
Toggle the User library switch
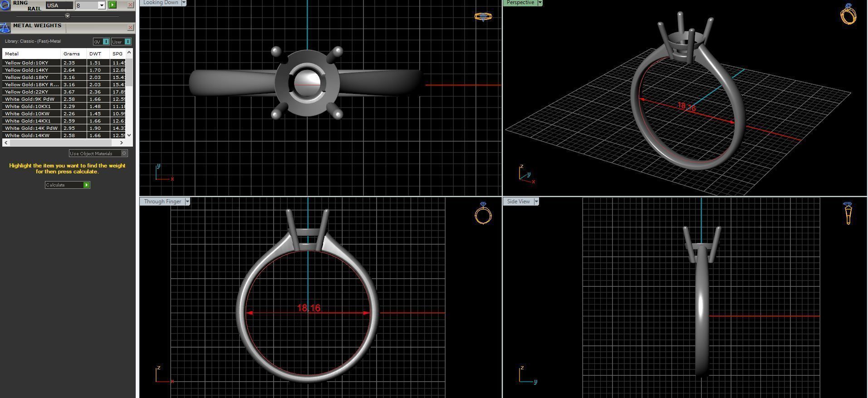122,42
